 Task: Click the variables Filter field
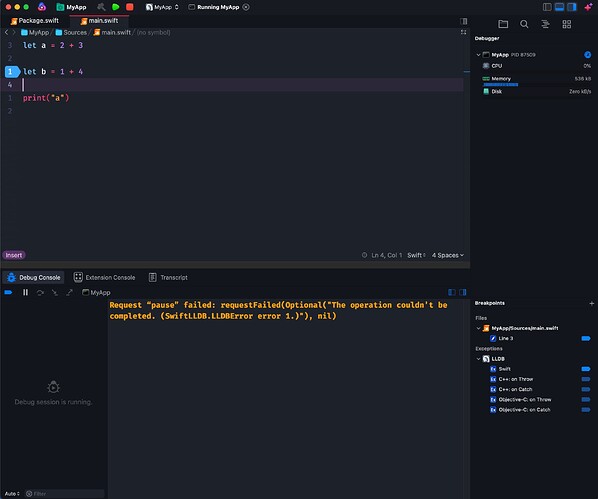coord(64,494)
